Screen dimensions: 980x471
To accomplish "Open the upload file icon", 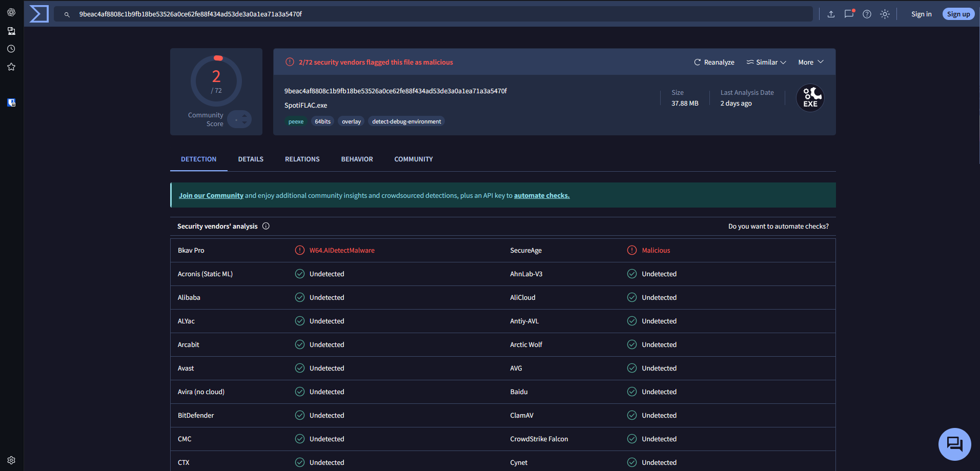I will tap(831, 14).
